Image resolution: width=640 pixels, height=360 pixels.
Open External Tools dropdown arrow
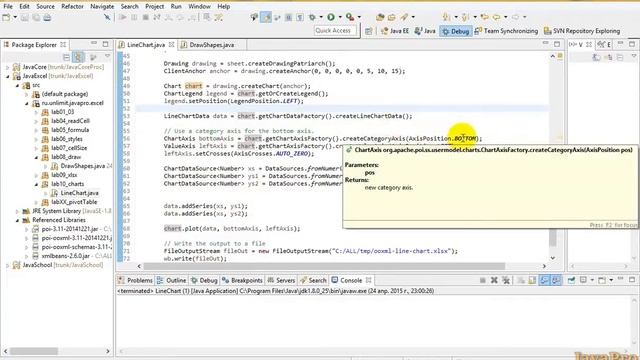pyautogui.click(x=359, y=17)
